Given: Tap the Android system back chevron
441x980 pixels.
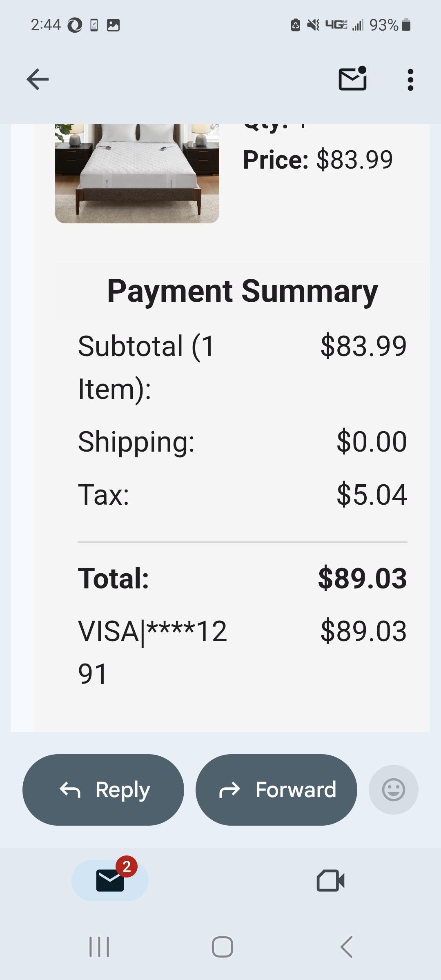Looking at the screenshot, I should pos(346,947).
